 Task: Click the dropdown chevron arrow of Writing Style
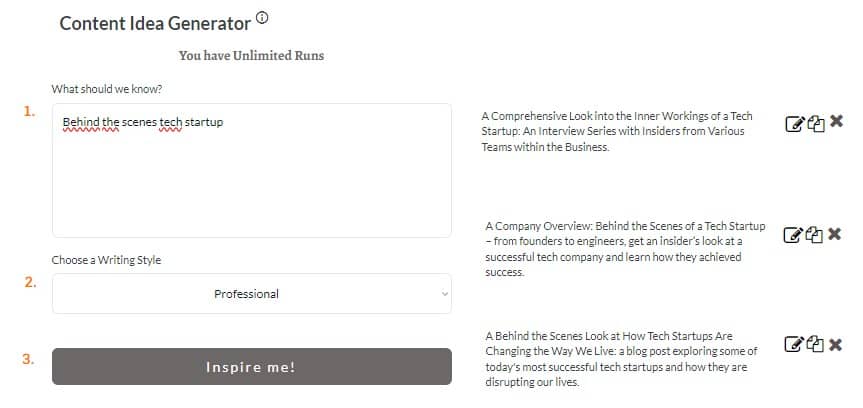coord(445,294)
